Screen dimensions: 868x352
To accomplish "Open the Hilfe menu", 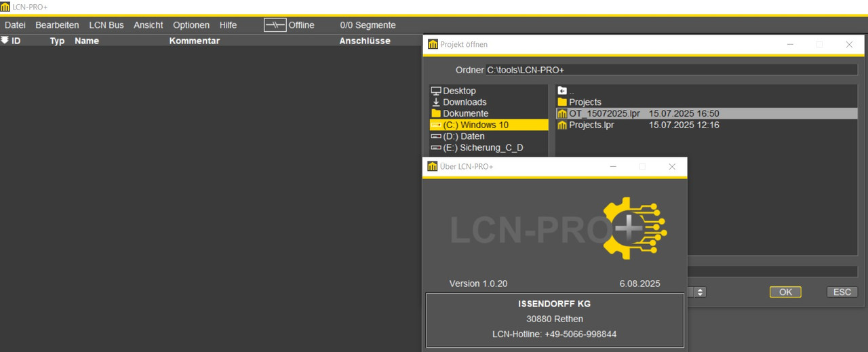I will (x=229, y=25).
